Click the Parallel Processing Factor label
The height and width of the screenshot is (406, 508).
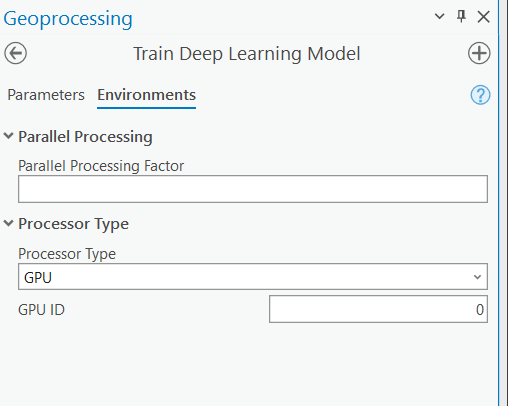coord(101,166)
